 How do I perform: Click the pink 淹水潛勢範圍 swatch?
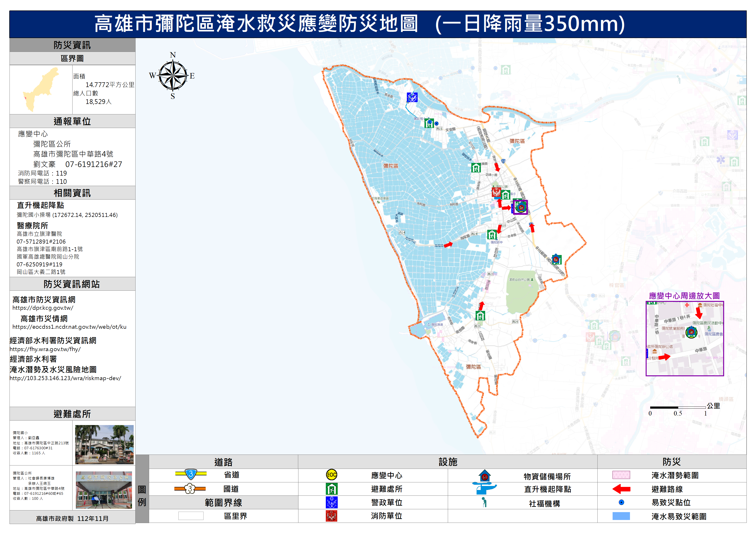pyautogui.click(x=621, y=475)
